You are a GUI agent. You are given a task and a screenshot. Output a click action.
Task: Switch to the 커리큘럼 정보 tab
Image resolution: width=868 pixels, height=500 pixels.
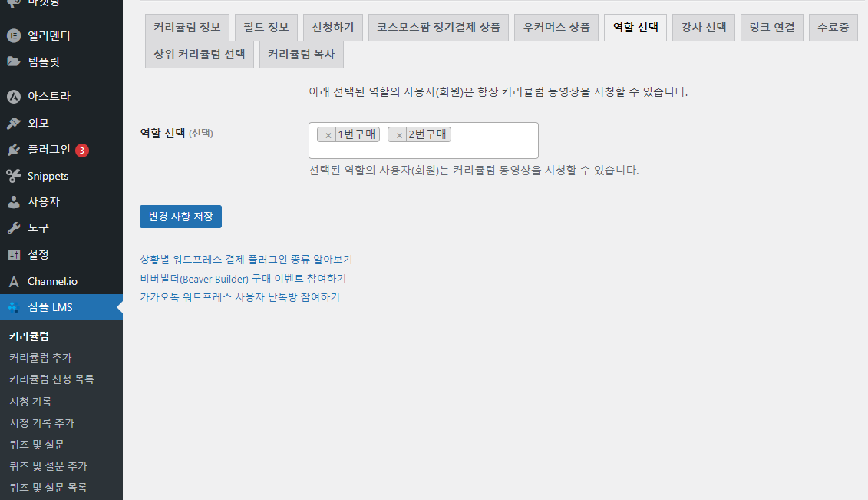click(x=187, y=27)
